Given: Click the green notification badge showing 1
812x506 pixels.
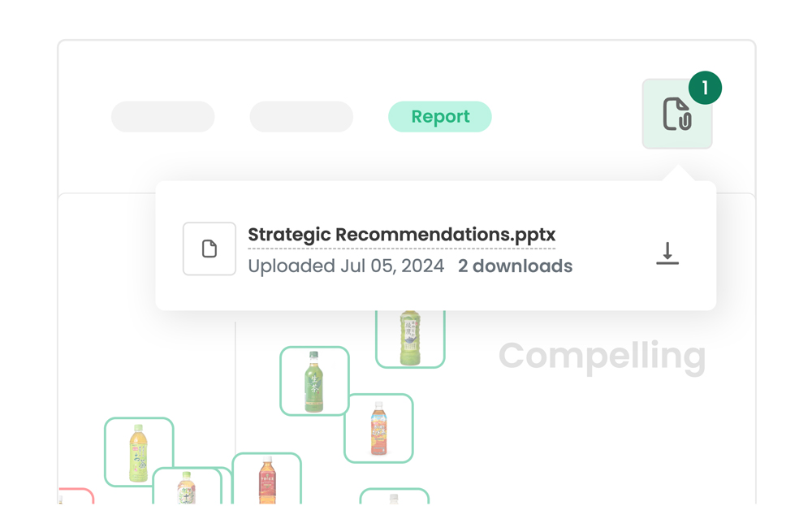Looking at the screenshot, I should tap(705, 88).
